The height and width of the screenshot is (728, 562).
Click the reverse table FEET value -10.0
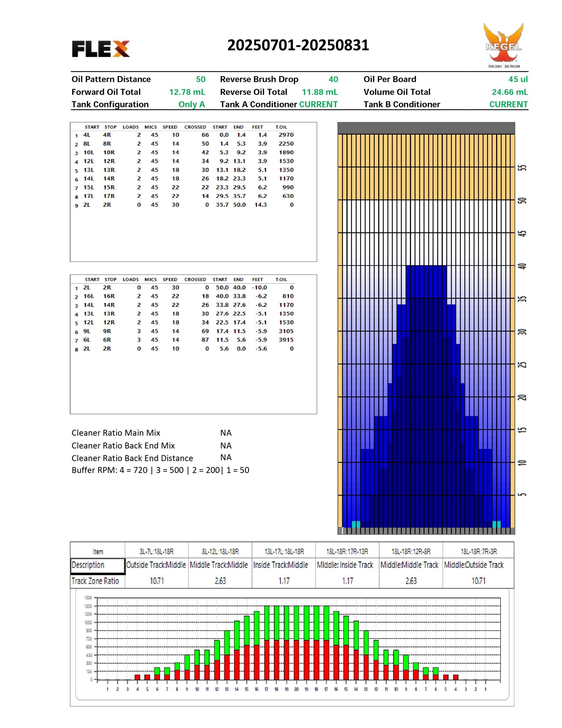tap(259, 287)
